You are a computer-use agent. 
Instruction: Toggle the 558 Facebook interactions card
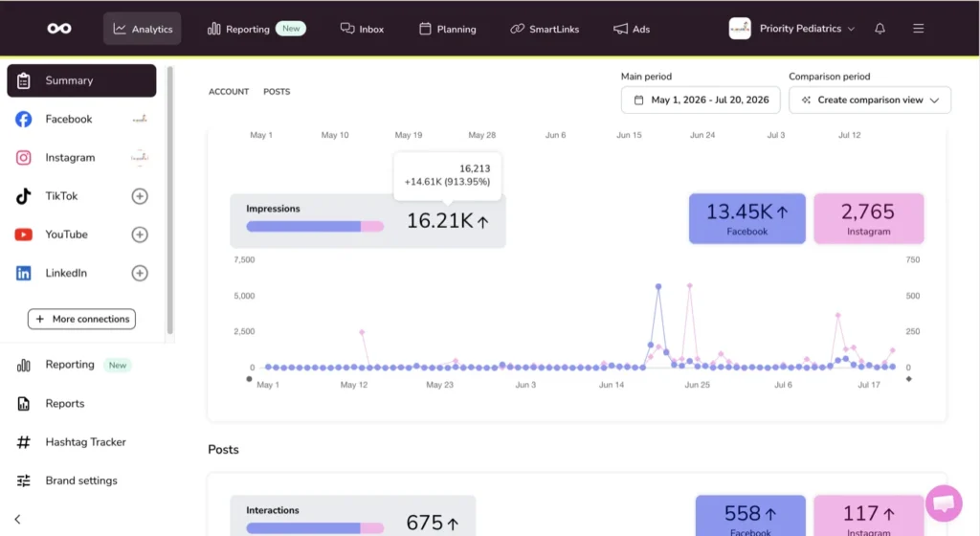coord(750,516)
